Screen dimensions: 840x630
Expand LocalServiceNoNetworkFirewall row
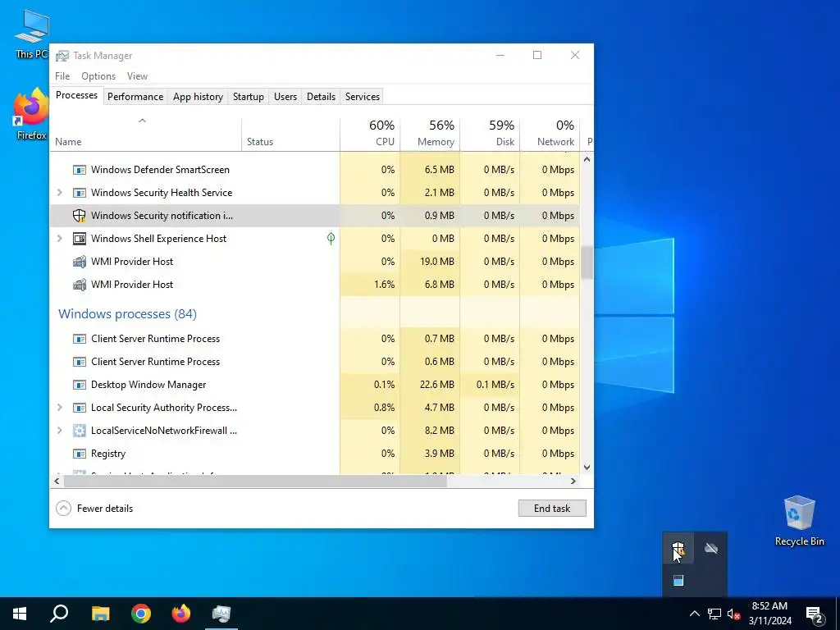point(59,431)
